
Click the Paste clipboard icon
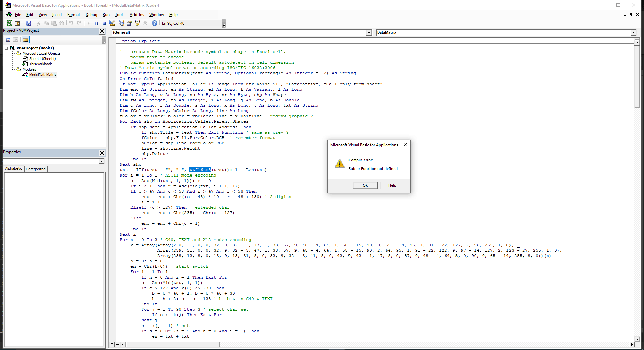pyautogui.click(x=54, y=23)
